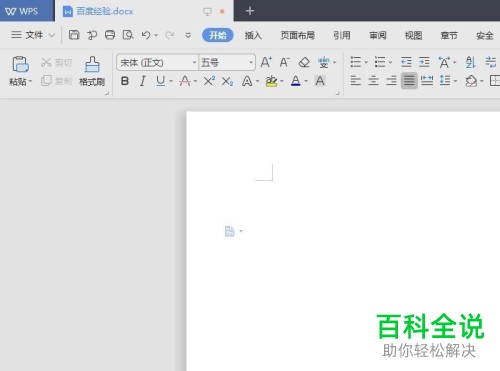Expand the quick access toolbar customize arrow
This screenshot has width=500, height=371.
(x=188, y=35)
